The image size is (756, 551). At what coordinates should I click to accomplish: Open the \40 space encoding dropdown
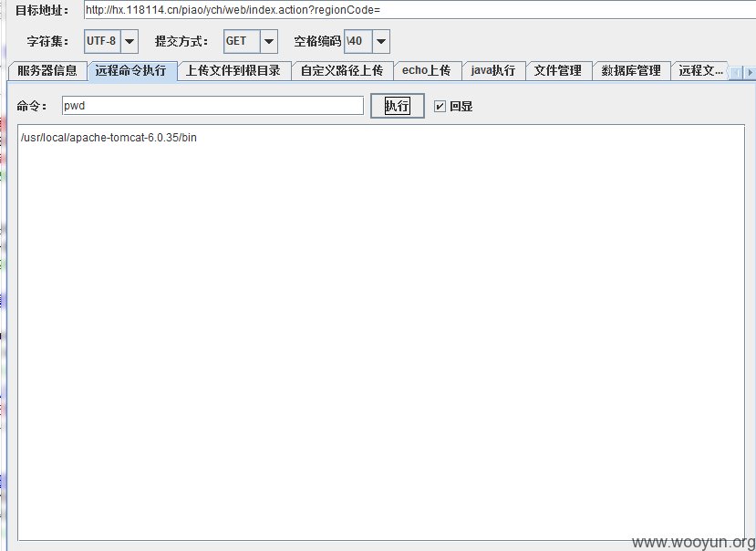click(x=367, y=41)
